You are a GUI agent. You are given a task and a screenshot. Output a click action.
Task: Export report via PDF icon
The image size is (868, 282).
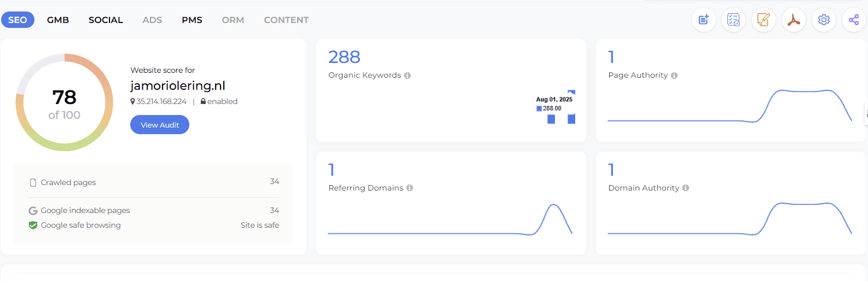tap(794, 20)
